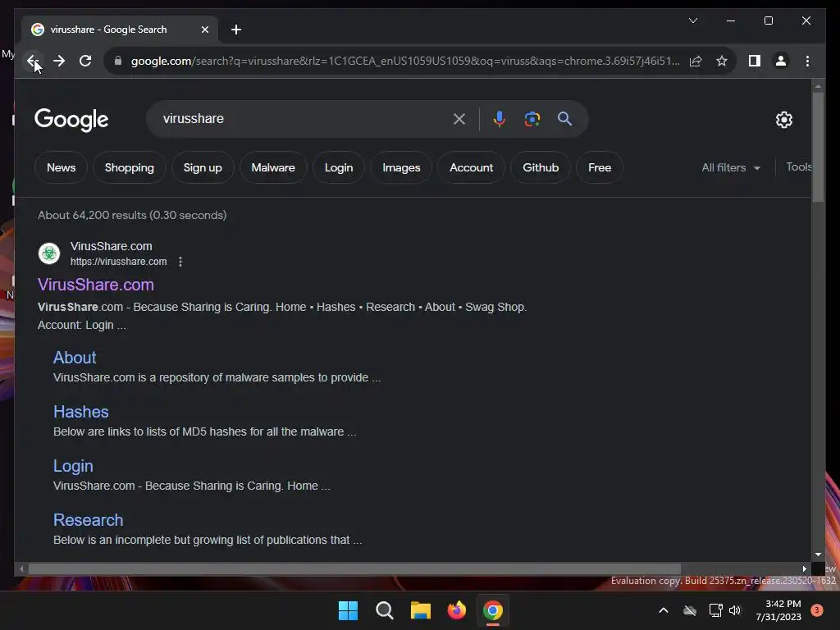Viewport: 840px width, 630px height.
Task: Search by image with Google Lens icon
Action: click(532, 118)
